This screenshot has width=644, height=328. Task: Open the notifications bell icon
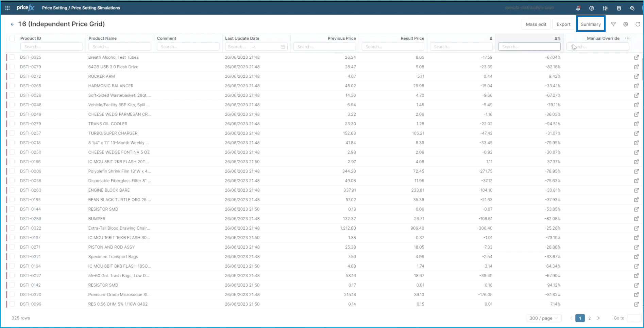coord(578,8)
